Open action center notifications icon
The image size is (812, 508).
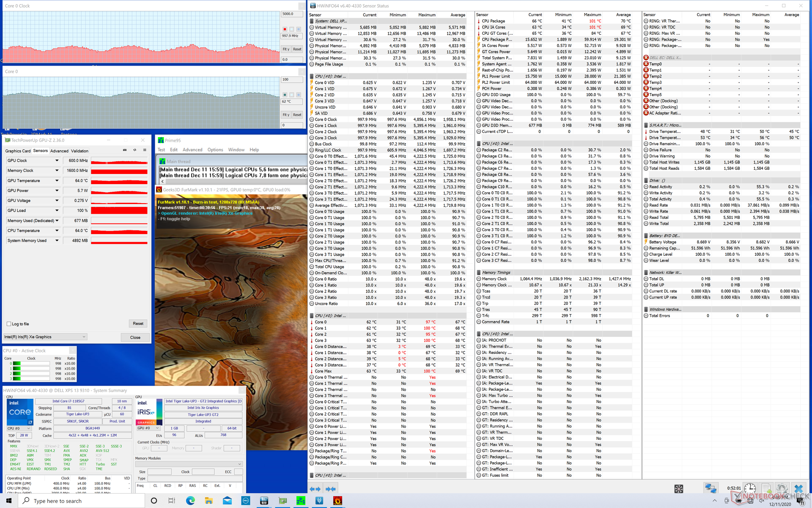(x=801, y=501)
